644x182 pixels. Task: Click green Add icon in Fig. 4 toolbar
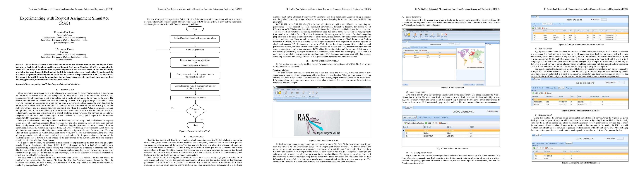[426, 123]
